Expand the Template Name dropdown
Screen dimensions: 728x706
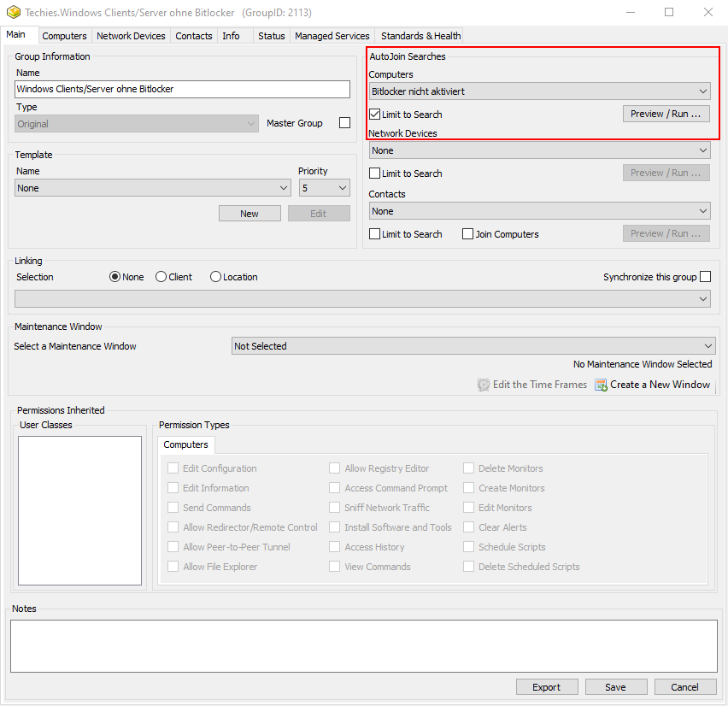(153, 188)
